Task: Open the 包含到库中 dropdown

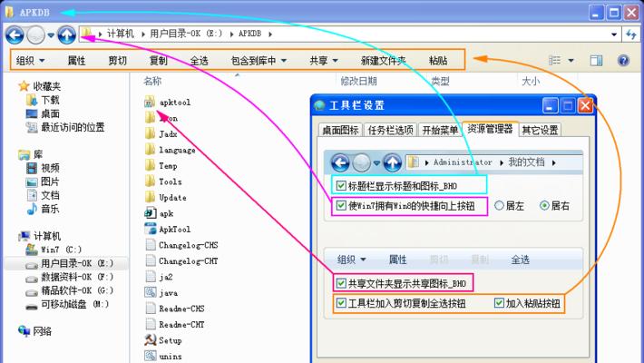Action: tap(259, 61)
